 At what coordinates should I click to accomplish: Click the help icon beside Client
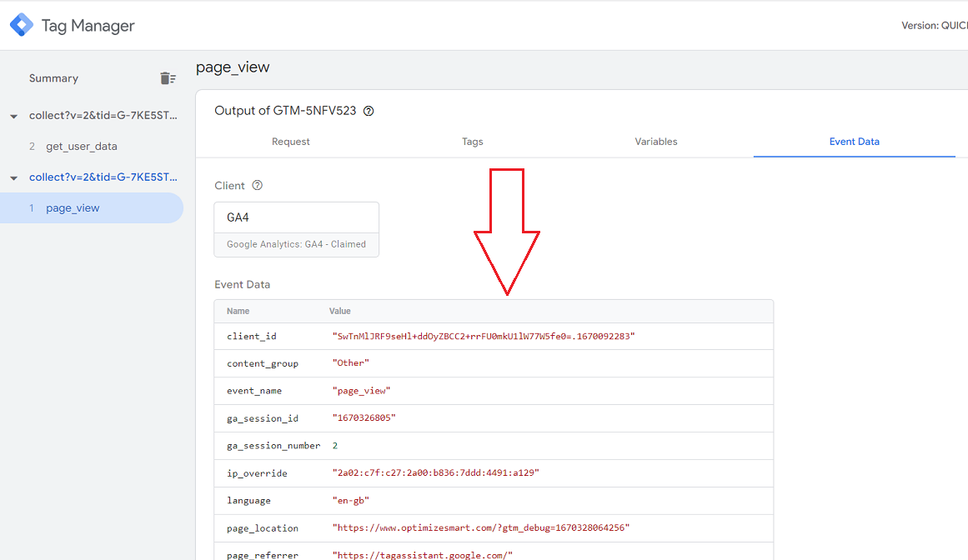[257, 186]
